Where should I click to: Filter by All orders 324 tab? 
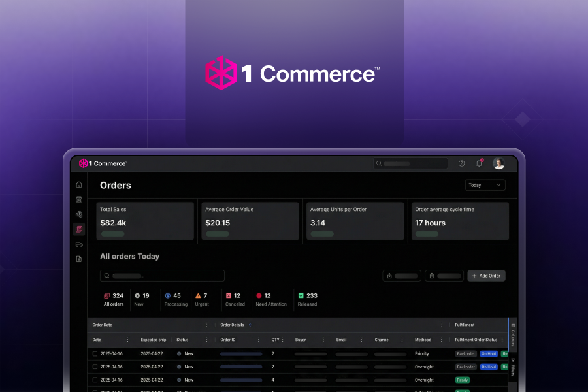114,300
